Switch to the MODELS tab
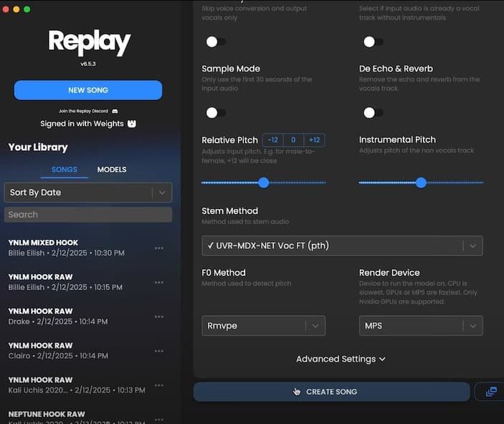This screenshot has height=424, width=504. click(x=112, y=170)
